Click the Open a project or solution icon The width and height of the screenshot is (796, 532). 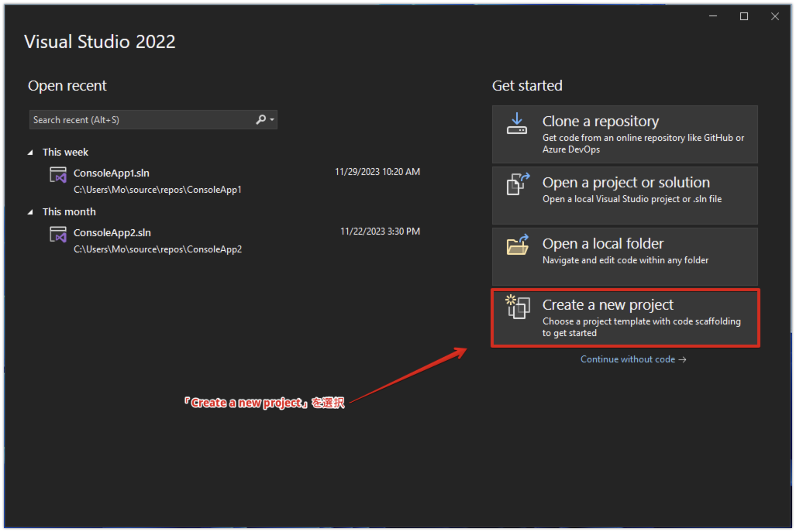pos(517,184)
